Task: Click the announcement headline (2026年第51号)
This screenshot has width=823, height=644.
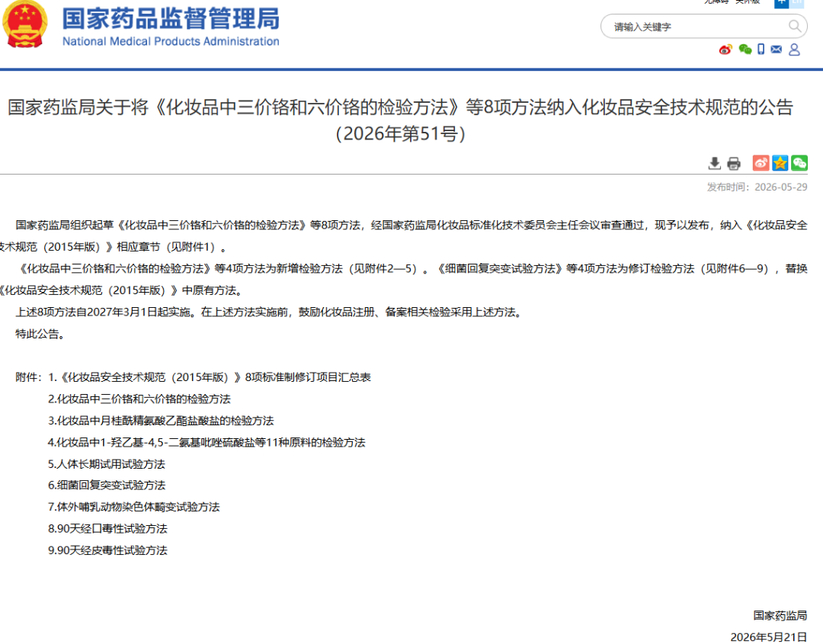Action: (401, 120)
